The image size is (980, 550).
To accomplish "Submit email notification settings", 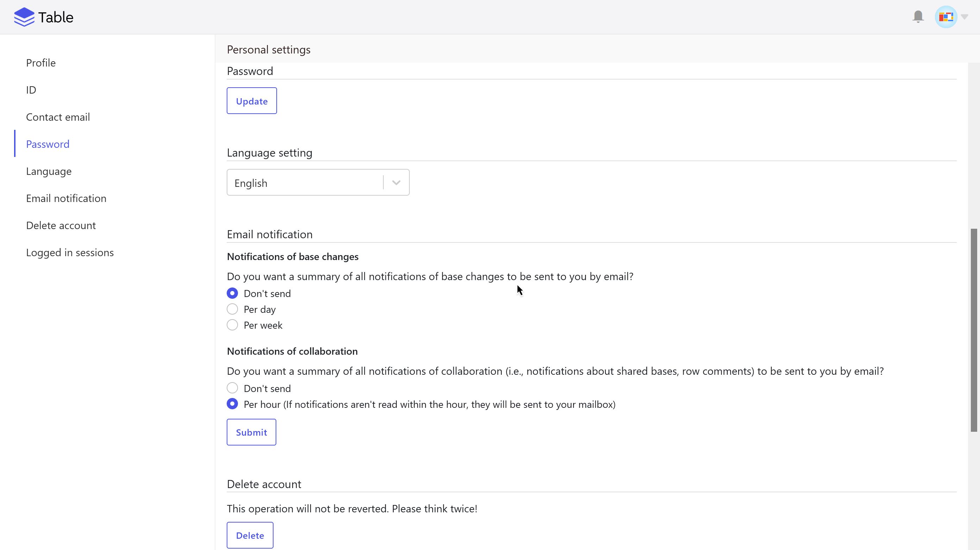I will tap(251, 432).
